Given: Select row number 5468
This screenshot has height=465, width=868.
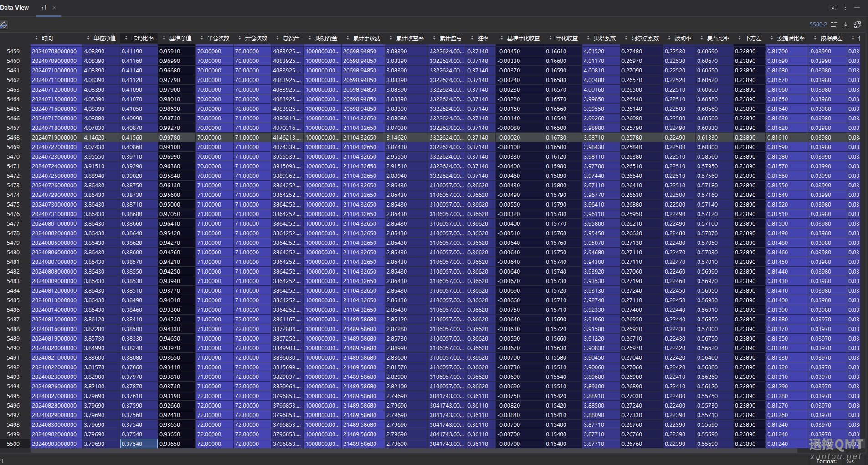Looking at the screenshot, I should click(x=13, y=138).
